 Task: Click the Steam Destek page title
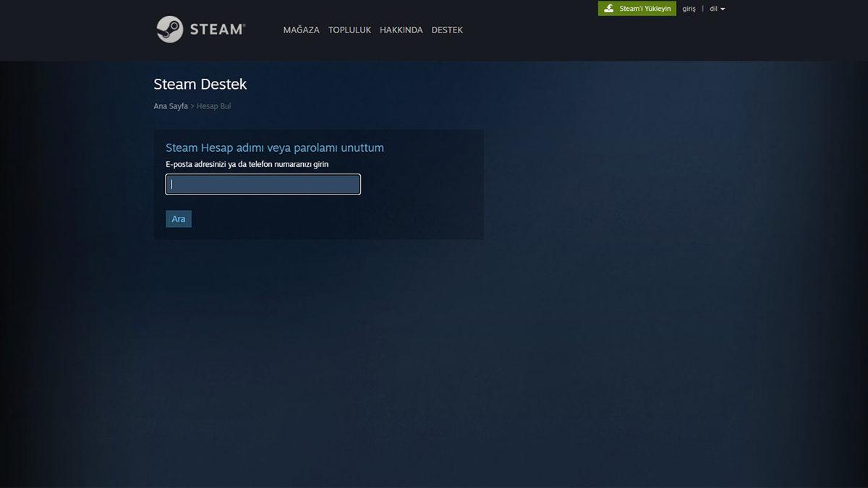click(200, 84)
